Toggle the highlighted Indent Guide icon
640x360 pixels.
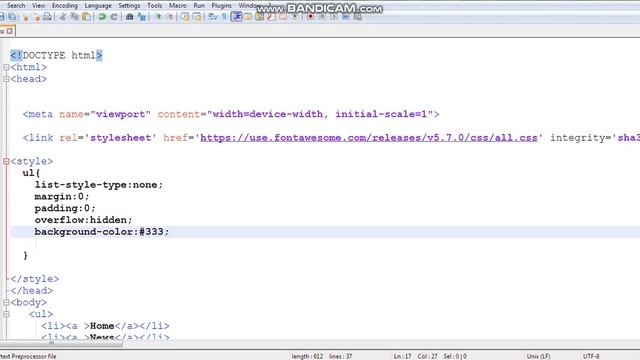pyautogui.click(x=236, y=17)
